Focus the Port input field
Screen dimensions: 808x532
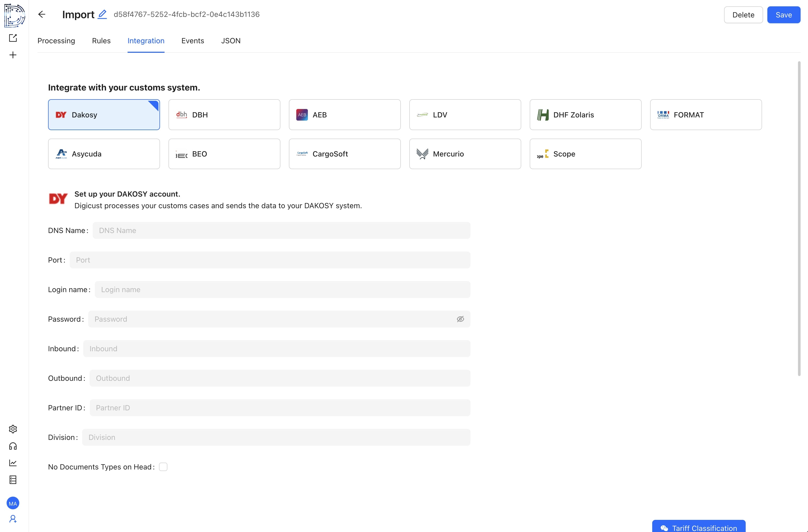click(270, 260)
